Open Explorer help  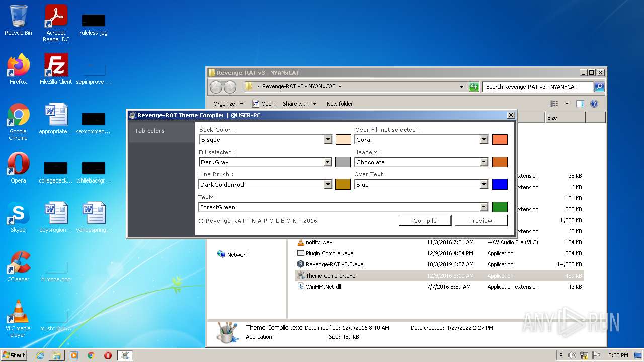[x=594, y=104]
